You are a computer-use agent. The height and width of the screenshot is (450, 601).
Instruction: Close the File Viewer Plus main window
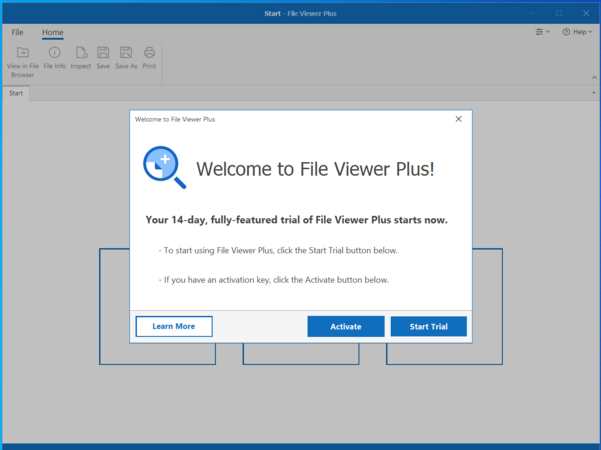pyautogui.click(x=586, y=13)
